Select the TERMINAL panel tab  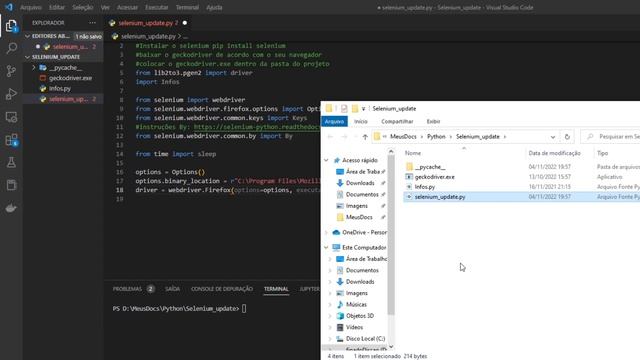[276, 289]
